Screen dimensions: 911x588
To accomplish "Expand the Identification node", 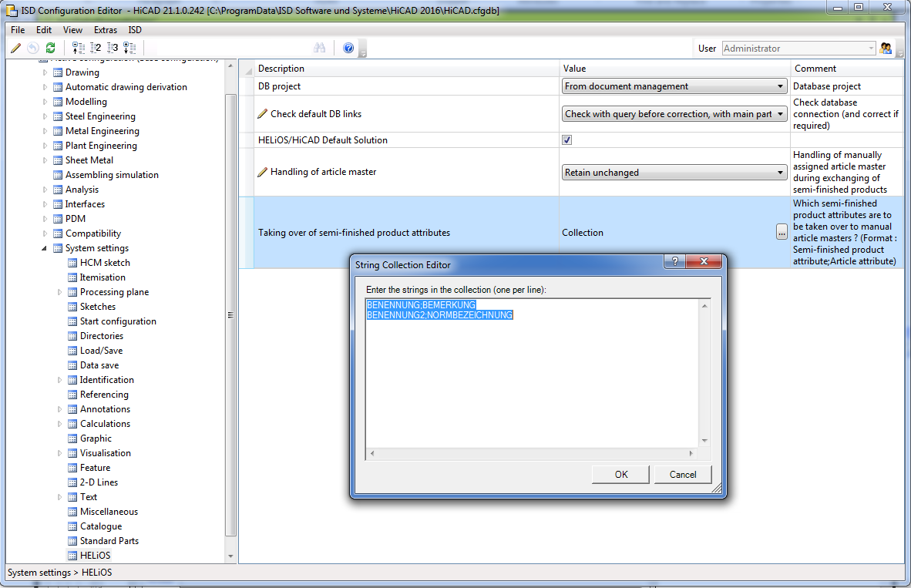I will (x=59, y=380).
